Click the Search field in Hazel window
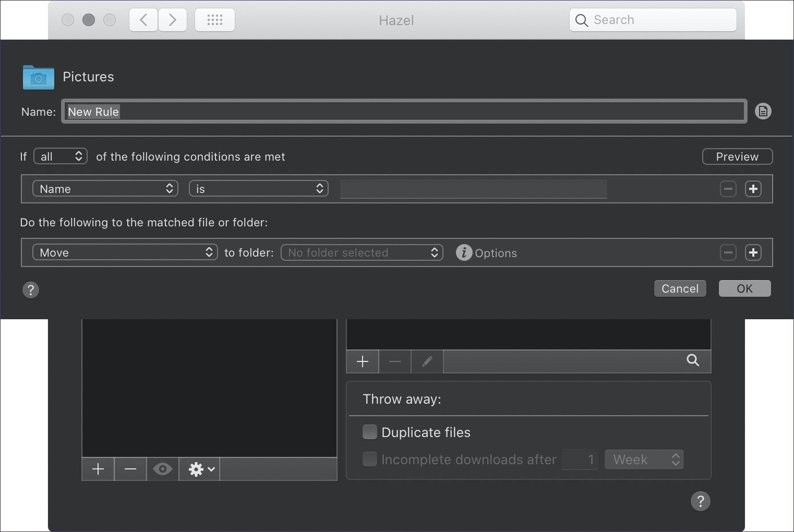The height and width of the screenshot is (532, 794). (653, 20)
